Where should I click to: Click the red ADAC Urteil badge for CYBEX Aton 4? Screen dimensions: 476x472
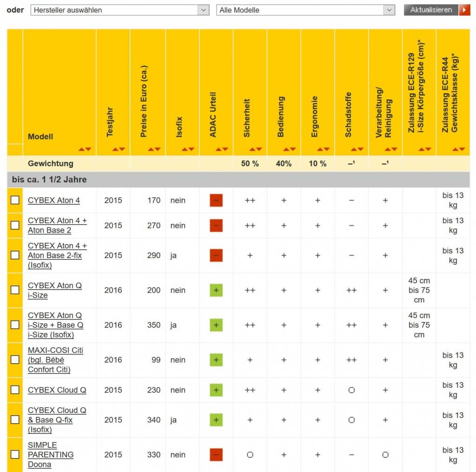click(x=216, y=200)
